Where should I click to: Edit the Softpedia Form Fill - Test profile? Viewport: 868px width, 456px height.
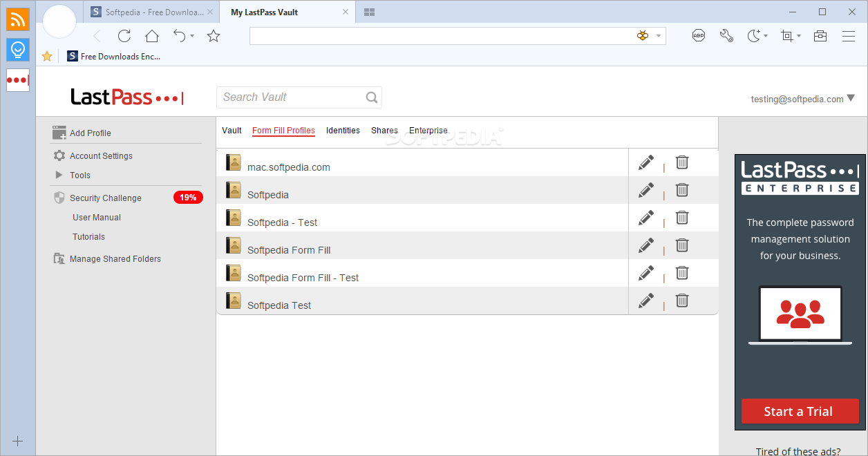pyautogui.click(x=646, y=273)
